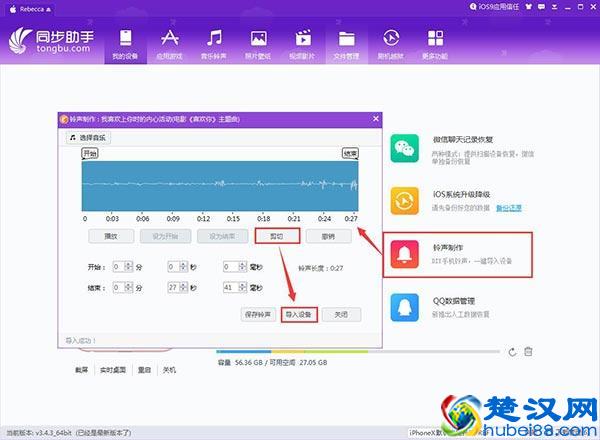Click 选择音乐 to choose a music file
Screen dimensions: 600x440
(88, 137)
